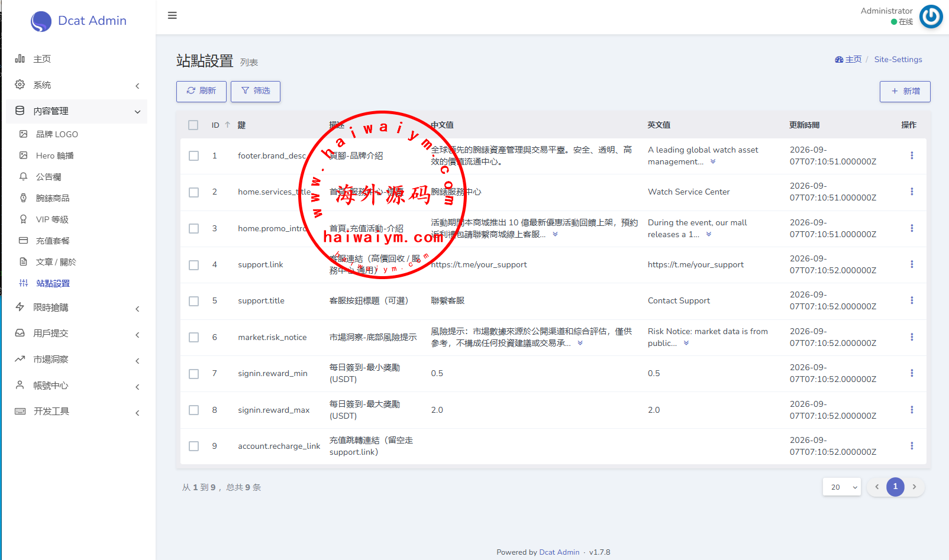The height and width of the screenshot is (560, 949).
Task: Open row actions menu for account.recharge_link
Action: 911,446
